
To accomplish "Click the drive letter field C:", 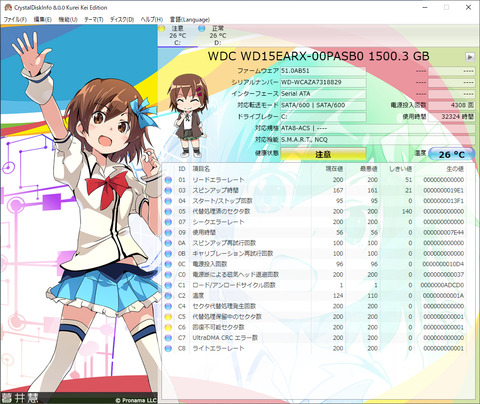I will coord(323,117).
